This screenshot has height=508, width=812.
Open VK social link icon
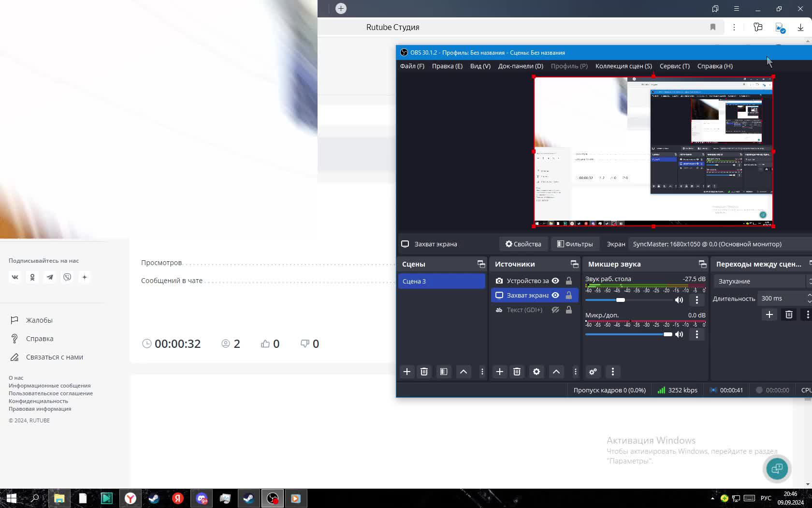(15, 277)
